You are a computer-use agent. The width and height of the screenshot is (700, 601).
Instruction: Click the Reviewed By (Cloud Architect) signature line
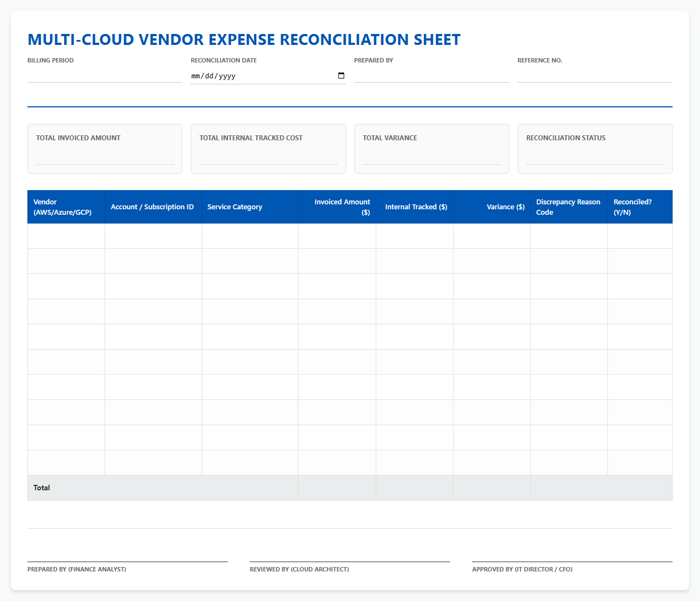[x=350, y=562]
